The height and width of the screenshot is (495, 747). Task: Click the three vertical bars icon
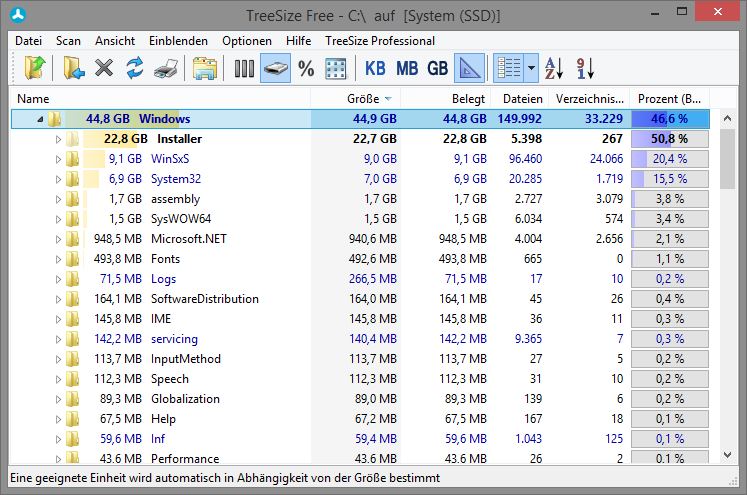coord(244,69)
